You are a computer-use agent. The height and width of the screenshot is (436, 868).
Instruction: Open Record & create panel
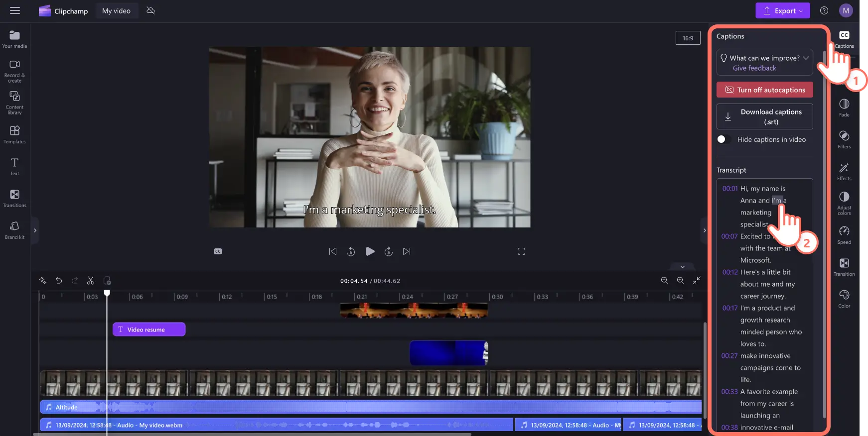[x=14, y=71]
